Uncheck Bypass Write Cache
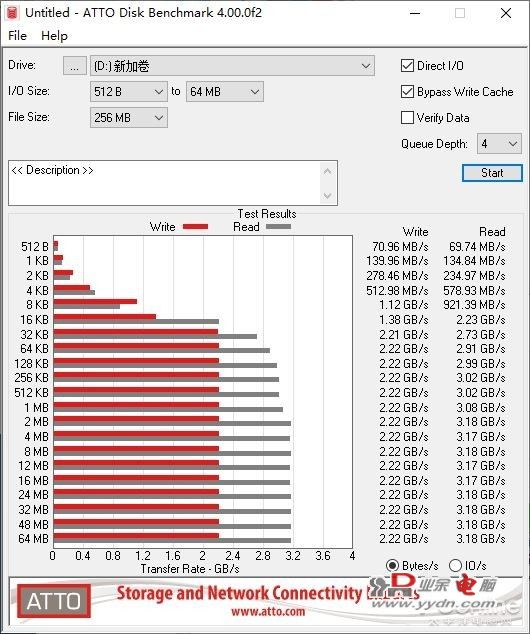Screen dimensions: 530x634 [x=407, y=92]
